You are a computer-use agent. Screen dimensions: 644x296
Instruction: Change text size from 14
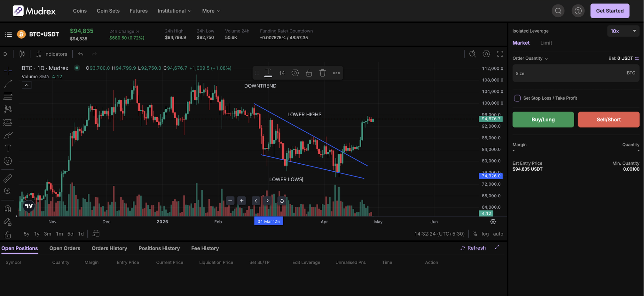point(281,73)
